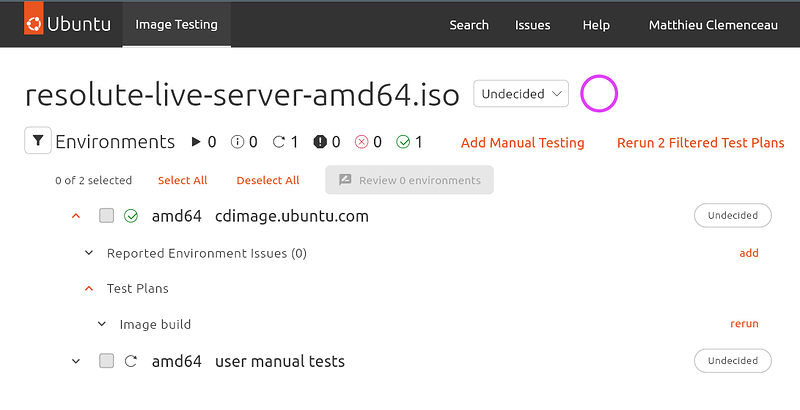
Task: Click the '0 of 2 selected' text
Action: (x=93, y=181)
